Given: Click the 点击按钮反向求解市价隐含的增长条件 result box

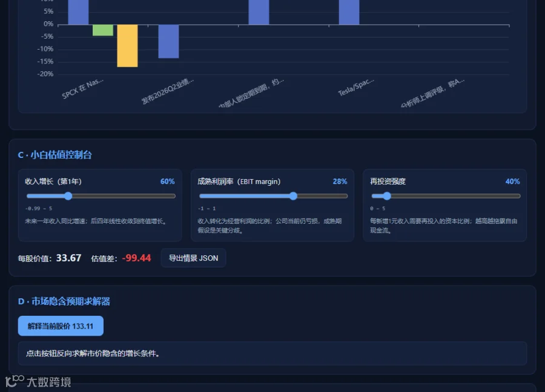Looking at the screenshot, I should 272,353.
